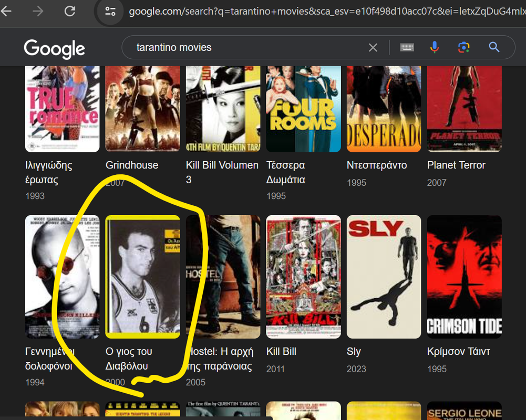Open the Hostel movie poster
Screen dimensions: 526x420
(223, 277)
